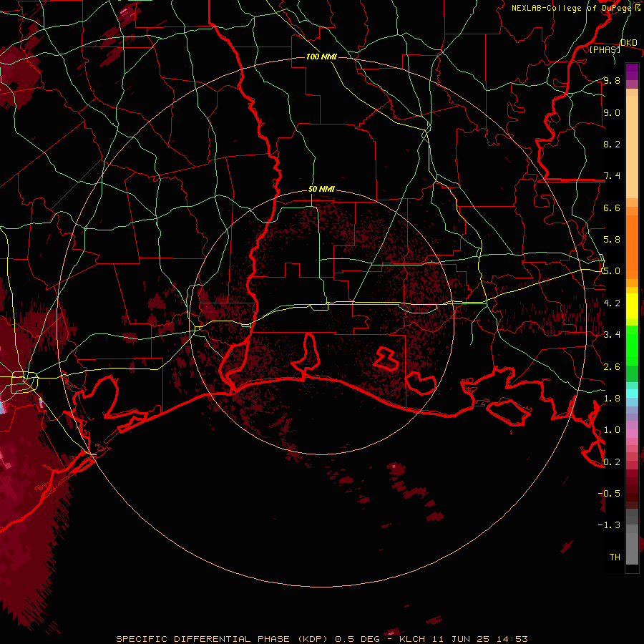Click the 100 NMI range ring label
The width and height of the screenshot is (644, 644).
(x=321, y=57)
